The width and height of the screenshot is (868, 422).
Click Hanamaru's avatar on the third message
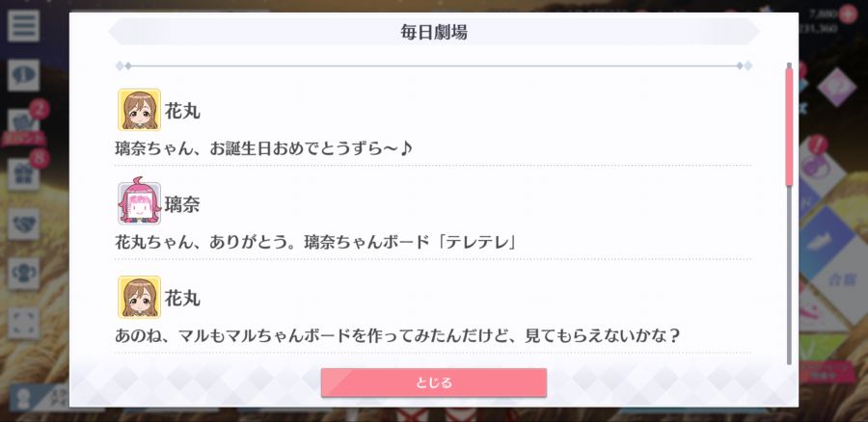tap(140, 297)
